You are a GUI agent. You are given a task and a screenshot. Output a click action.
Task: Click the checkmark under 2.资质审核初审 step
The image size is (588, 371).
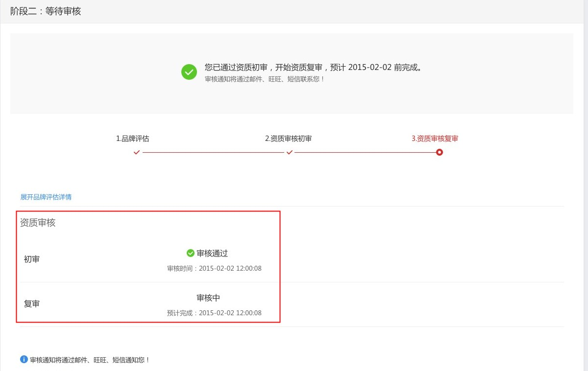290,152
